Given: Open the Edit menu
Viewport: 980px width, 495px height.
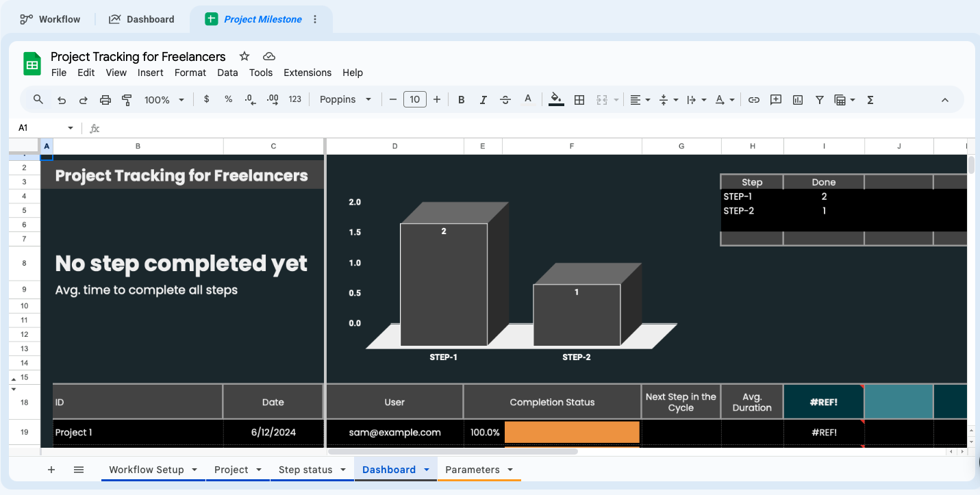Looking at the screenshot, I should 86,73.
